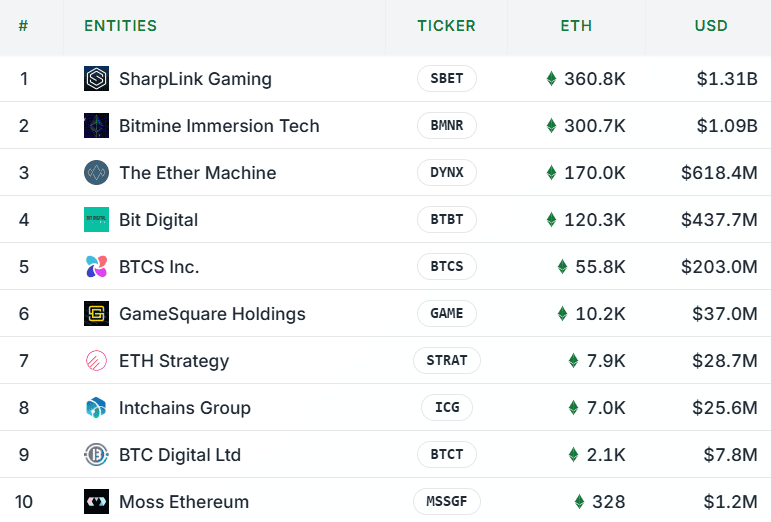Click the SharpLink Gaming logo icon
771x522 pixels.
pyautogui.click(x=96, y=79)
